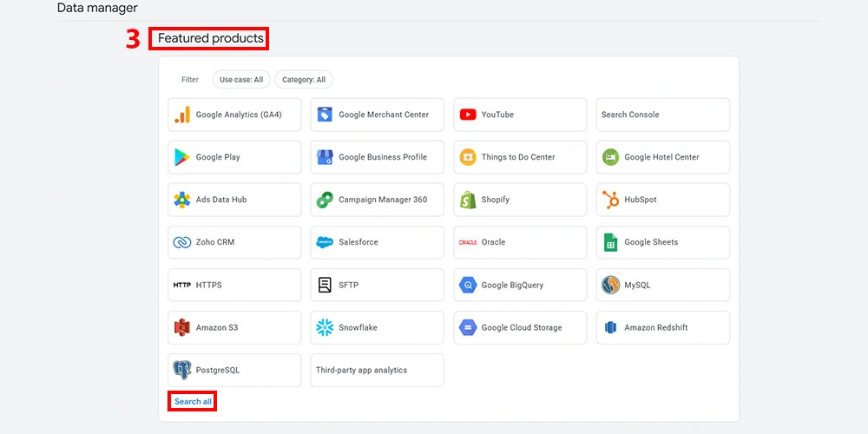Click the Oracle red logo icon

coord(468,242)
